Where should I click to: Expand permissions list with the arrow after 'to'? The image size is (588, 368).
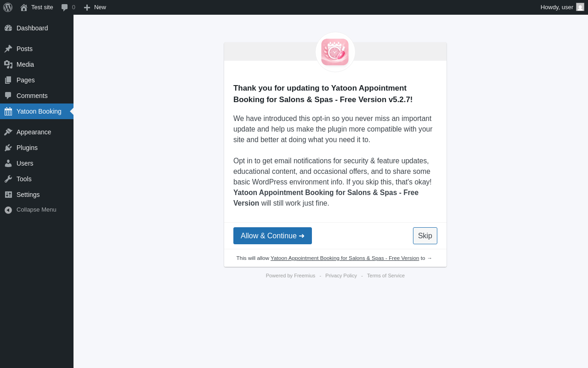pos(430,258)
